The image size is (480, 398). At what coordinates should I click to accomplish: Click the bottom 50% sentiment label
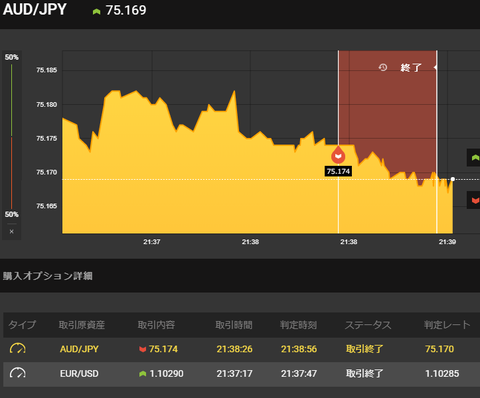click(12, 214)
